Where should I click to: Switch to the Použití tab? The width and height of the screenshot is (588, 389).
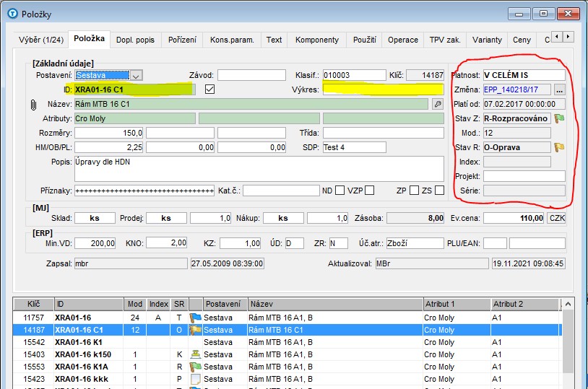[x=365, y=40]
